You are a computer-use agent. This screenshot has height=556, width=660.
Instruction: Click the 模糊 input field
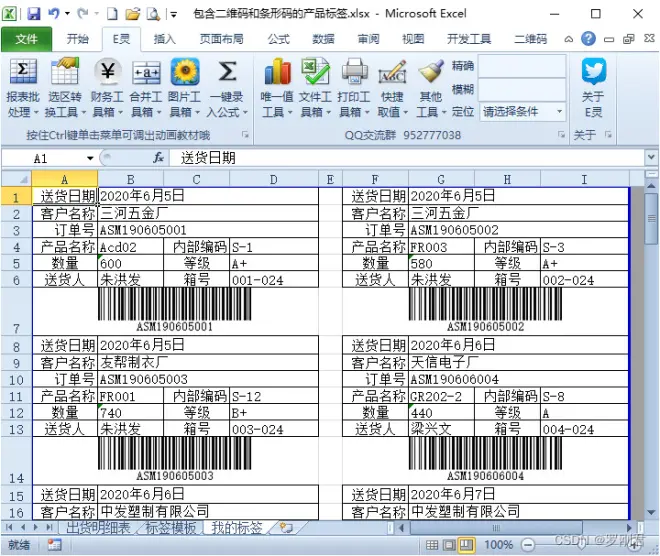pos(522,89)
